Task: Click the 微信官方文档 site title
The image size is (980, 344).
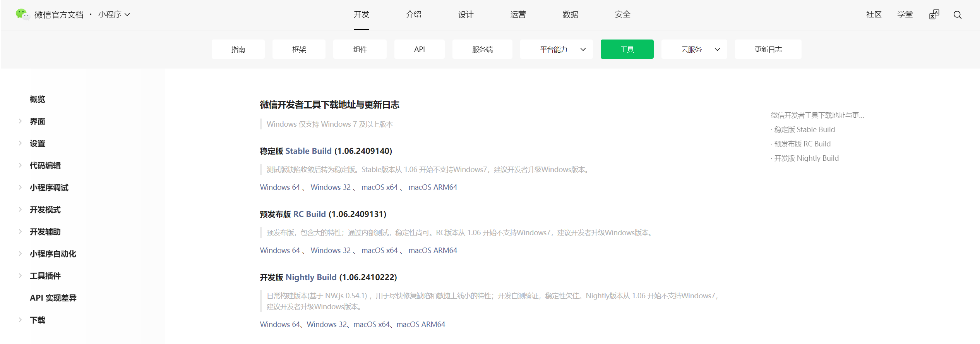Action: (x=59, y=15)
